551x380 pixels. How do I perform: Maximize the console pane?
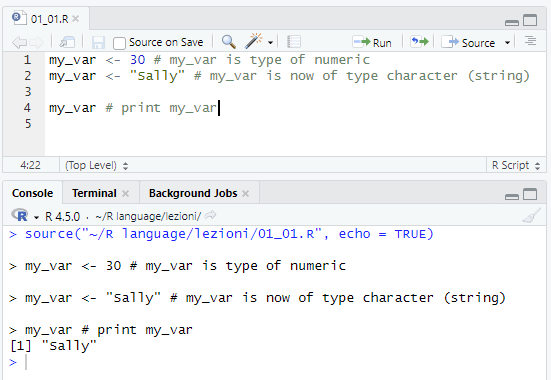(530, 194)
